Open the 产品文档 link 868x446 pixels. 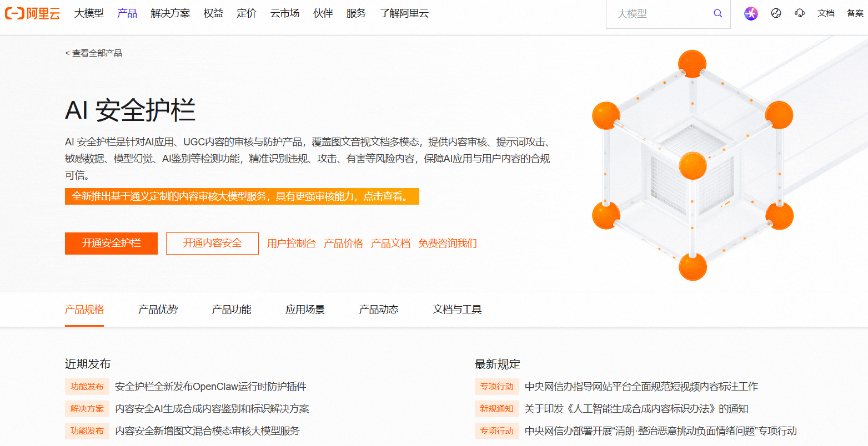[390, 244]
